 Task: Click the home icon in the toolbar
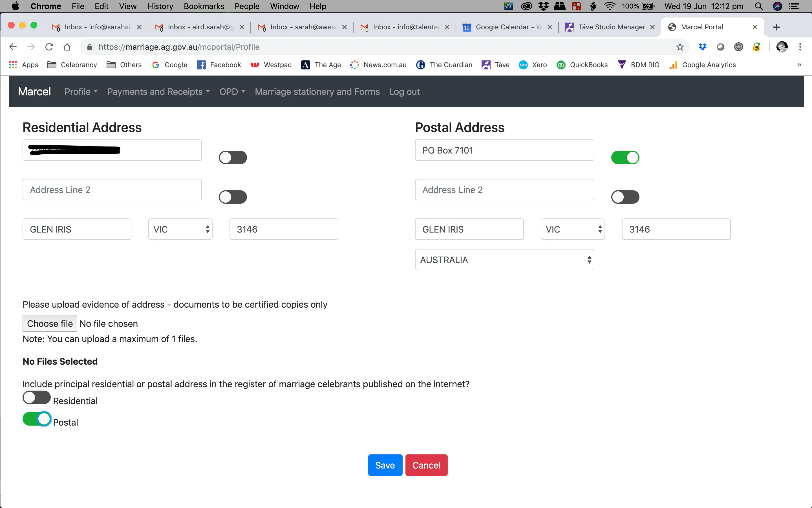click(67, 47)
